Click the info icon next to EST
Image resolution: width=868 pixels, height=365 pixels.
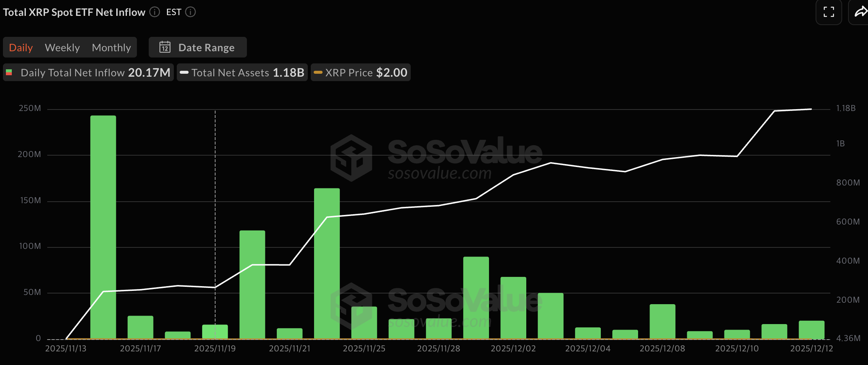click(190, 12)
